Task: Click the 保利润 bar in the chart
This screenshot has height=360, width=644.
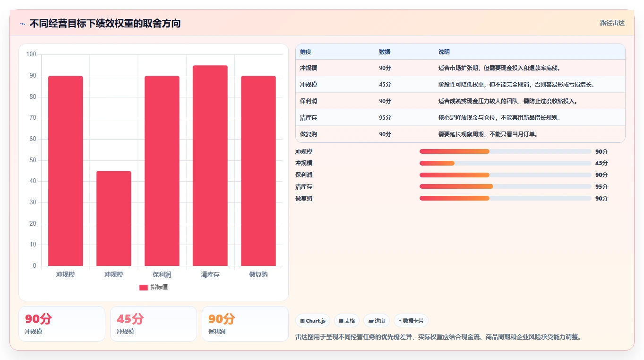Action: pyautogui.click(x=162, y=171)
